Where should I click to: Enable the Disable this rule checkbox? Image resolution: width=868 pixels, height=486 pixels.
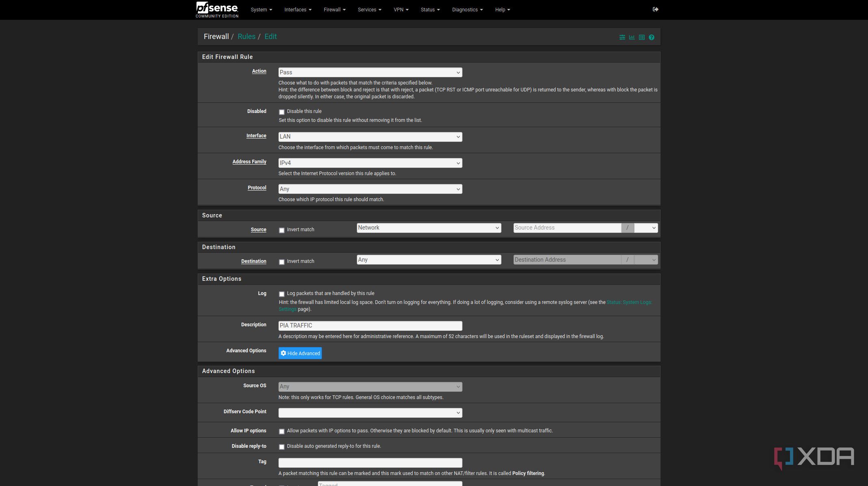point(282,112)
